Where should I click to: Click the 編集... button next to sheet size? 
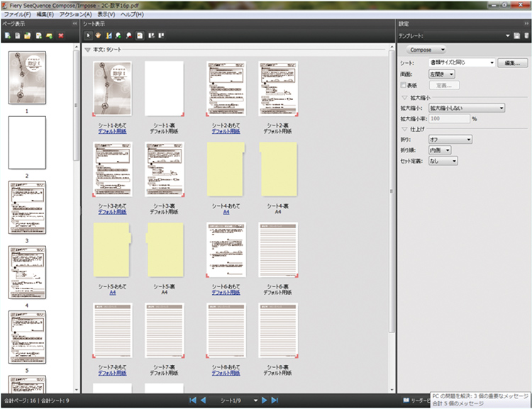tap(514, 63)
